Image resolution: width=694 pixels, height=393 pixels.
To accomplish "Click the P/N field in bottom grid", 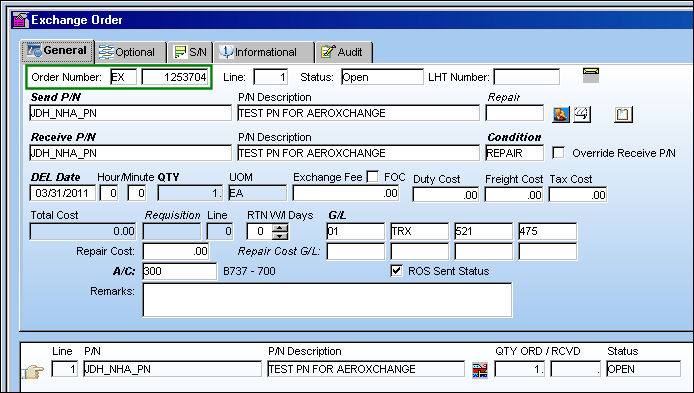I will (x=173, y=369).
